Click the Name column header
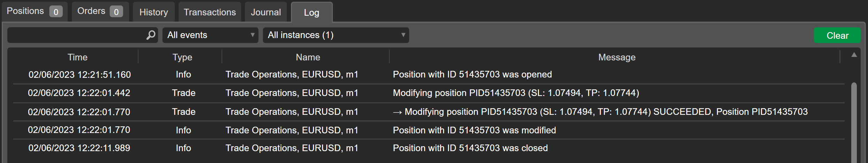 (x=308, y=57)
